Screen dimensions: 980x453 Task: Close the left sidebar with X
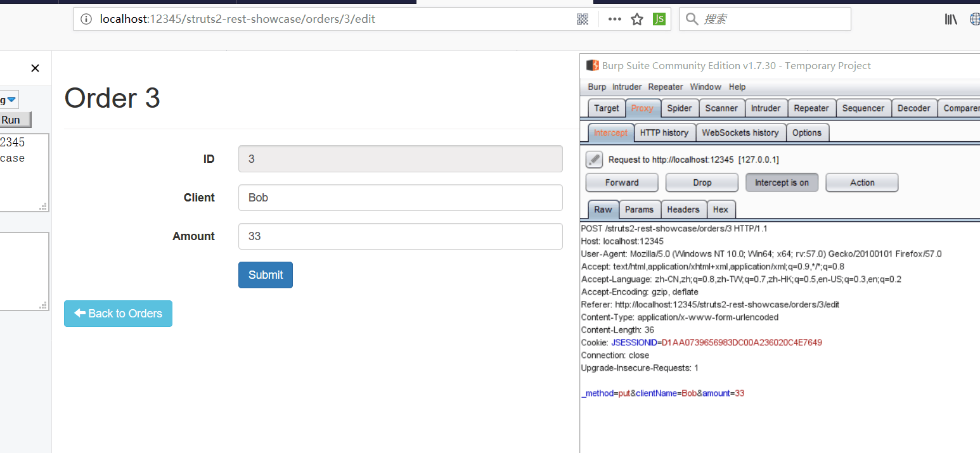click(35, 68)
